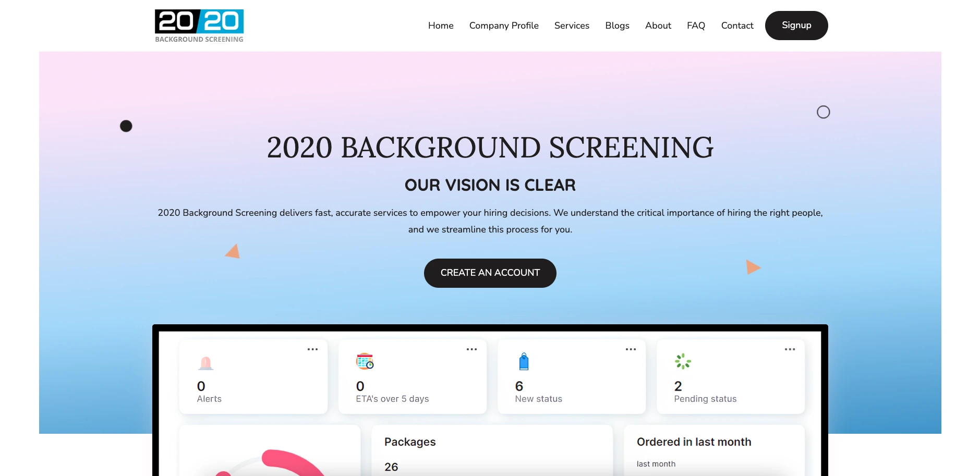Click the 'New status' label
This screenshot has height=476, width=980.
[538, 399]
